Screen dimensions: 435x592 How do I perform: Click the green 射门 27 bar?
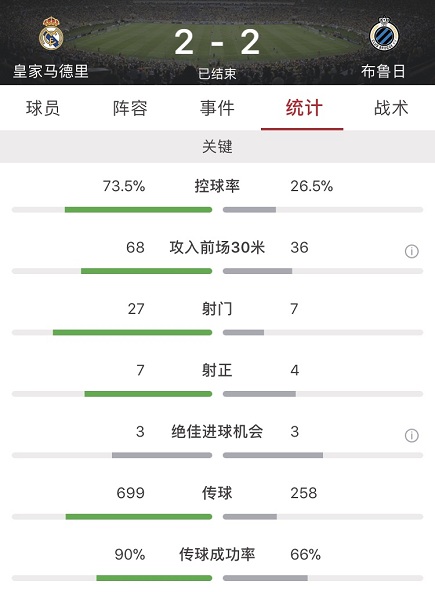[x=132, y=332]
